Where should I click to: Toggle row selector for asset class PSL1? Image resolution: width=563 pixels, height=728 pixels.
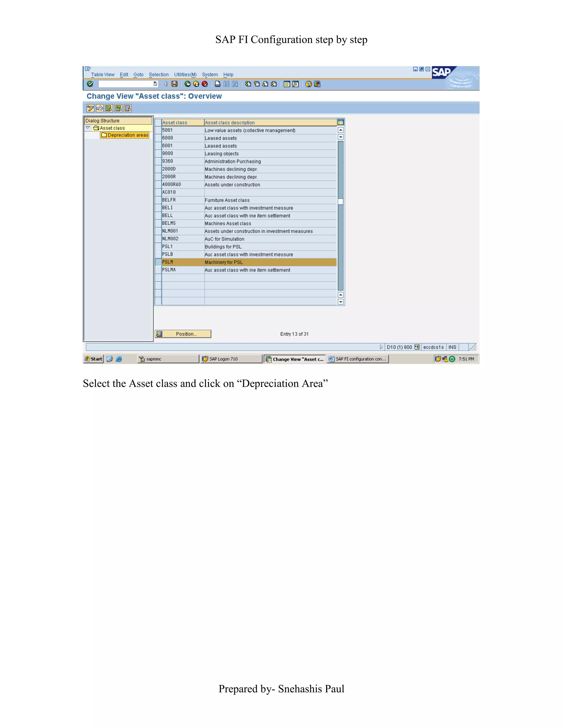click(x=158, y=247)
